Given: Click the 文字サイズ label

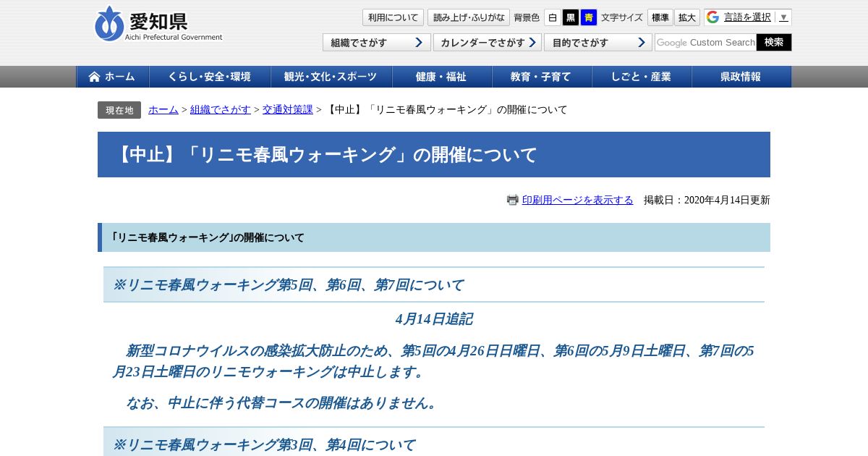Looking at the screenshot, I should (x=622, y=17).
